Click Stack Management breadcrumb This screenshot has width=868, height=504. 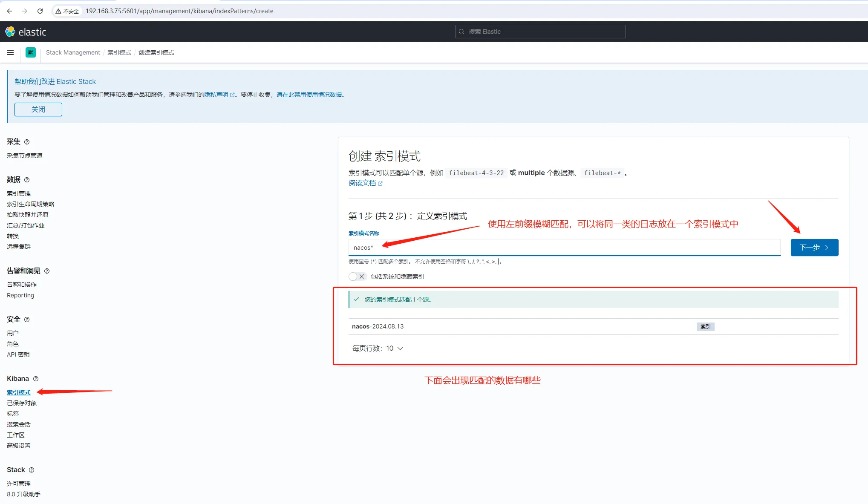tap(73, 52)
